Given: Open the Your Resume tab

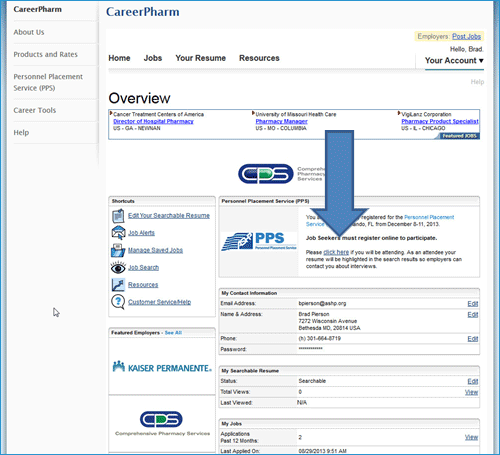Looking at the screenshot, I should (x=201, y=58).
